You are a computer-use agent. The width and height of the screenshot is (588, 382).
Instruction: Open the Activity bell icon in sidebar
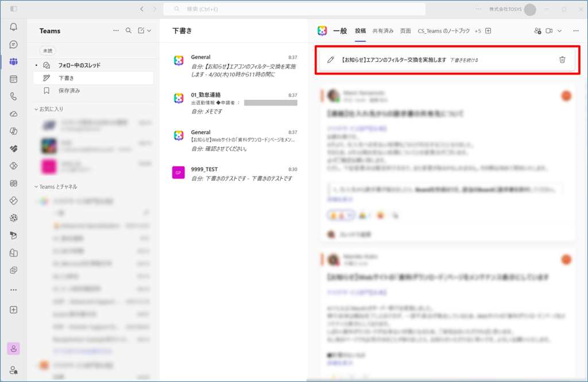tap(14, 27)
